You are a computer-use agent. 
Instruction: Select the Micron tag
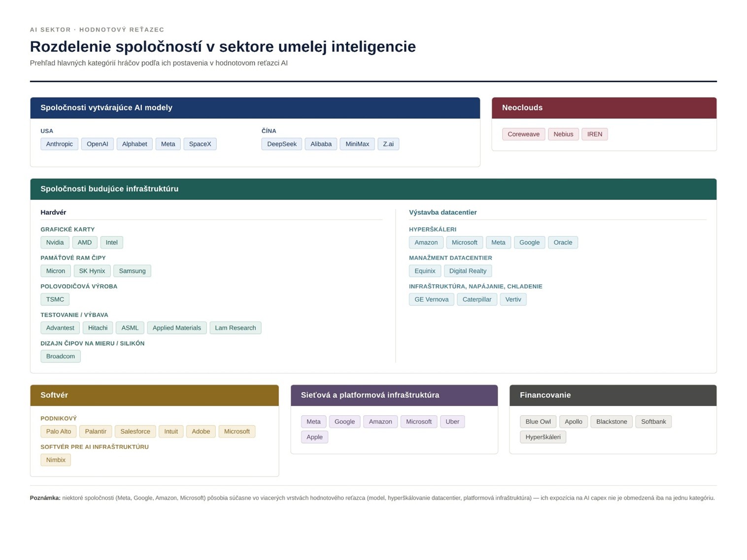click(56, 271)
